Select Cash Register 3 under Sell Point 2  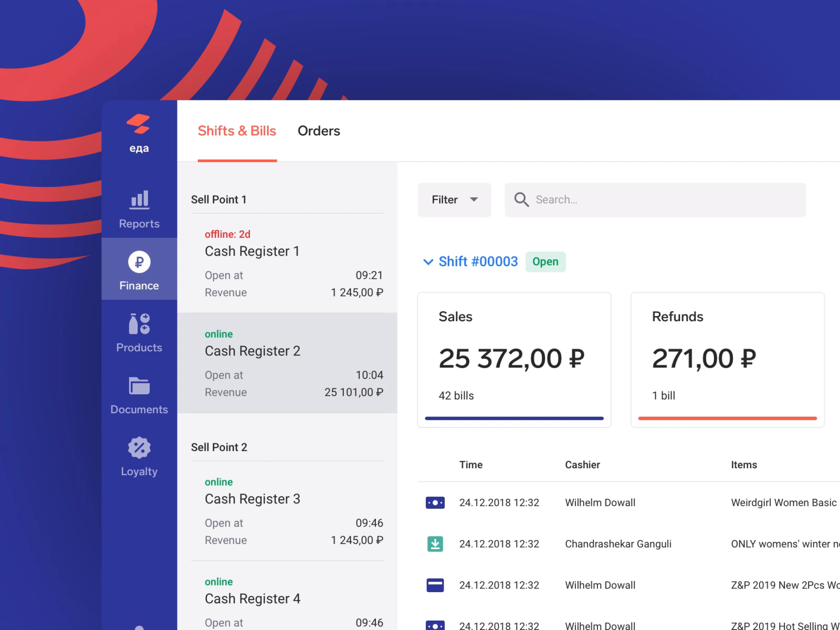click(x=288, y=499)
